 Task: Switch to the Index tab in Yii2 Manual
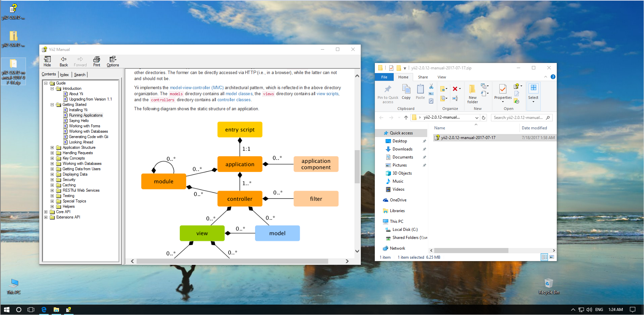coord(64,74)
